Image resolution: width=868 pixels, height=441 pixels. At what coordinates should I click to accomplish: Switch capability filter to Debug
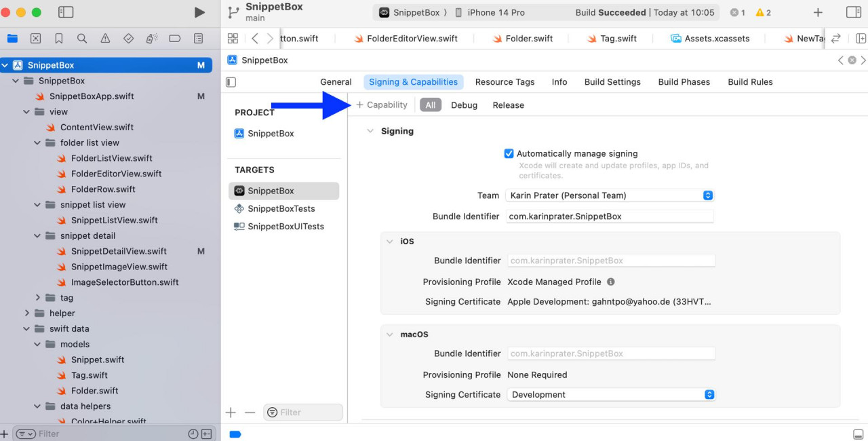(464, 105)
